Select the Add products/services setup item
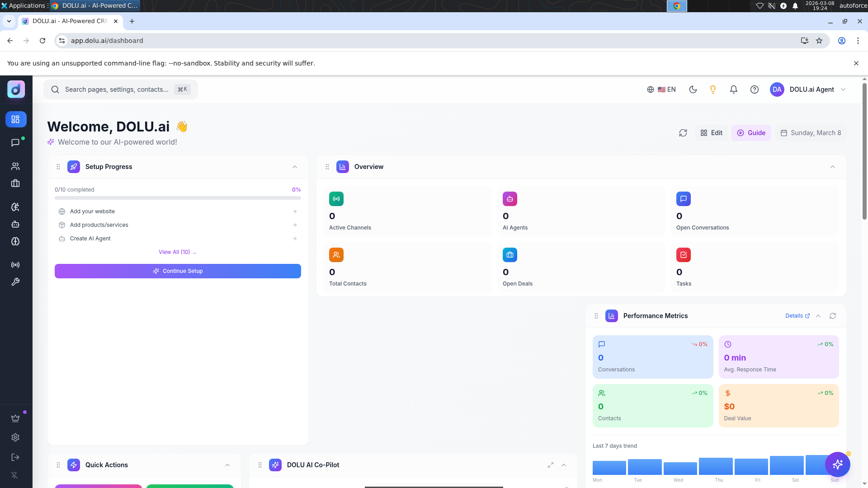The height and width of the screenshot is (488, 868). [178, 225]
